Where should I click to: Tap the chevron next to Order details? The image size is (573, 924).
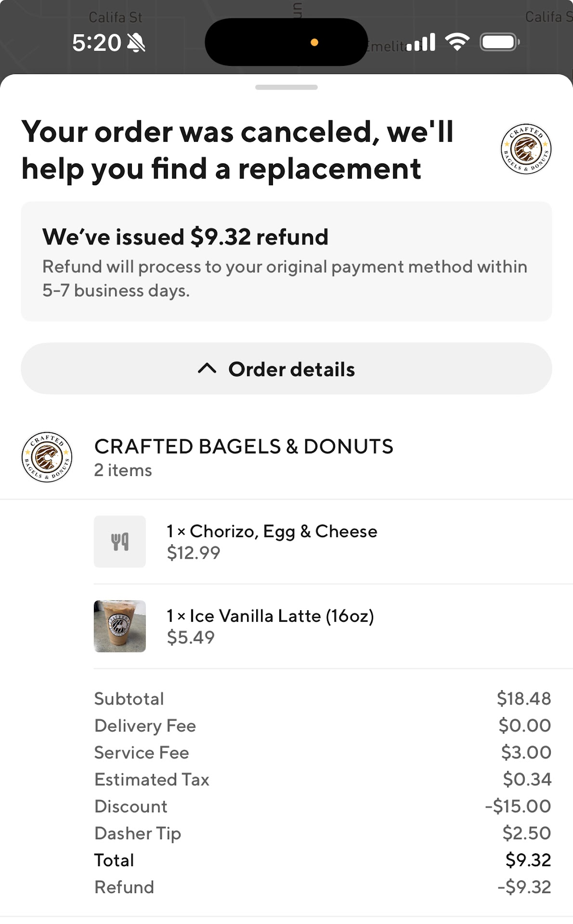coord(207,369)
